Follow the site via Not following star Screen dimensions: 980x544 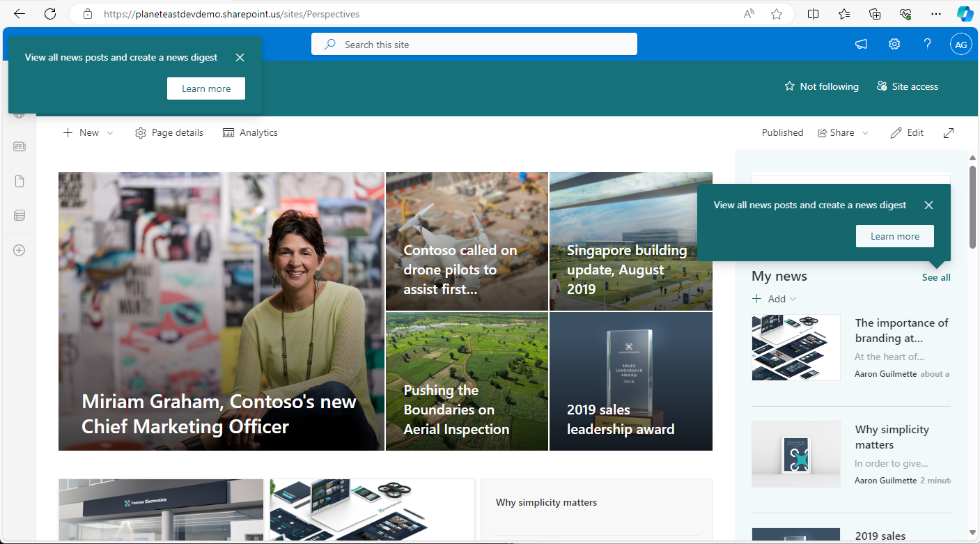coord(820,86)
